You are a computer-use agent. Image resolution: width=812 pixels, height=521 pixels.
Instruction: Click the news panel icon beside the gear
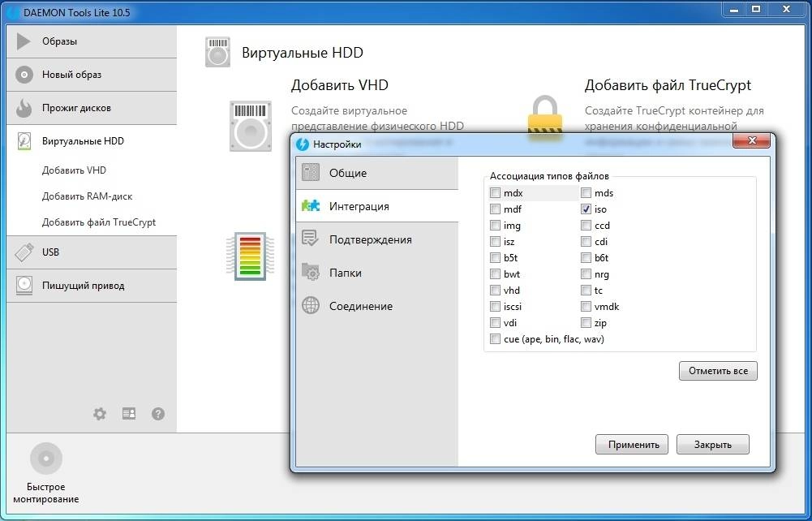(x=129, y=413)
